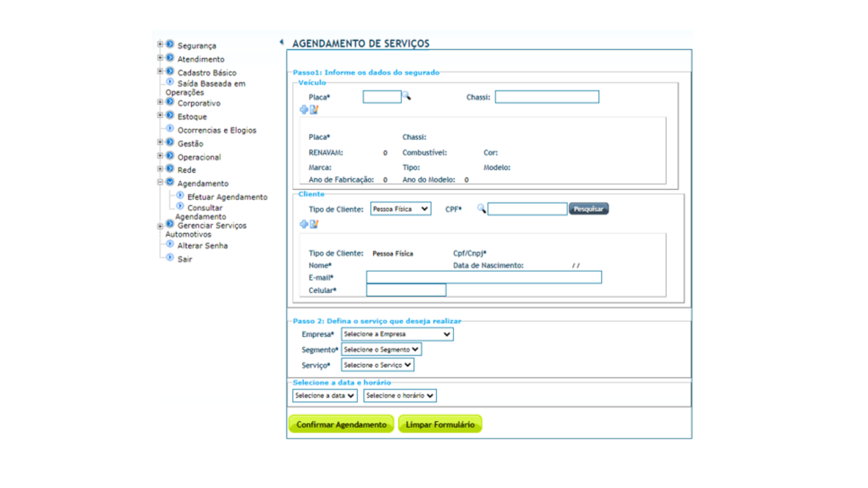This screenshot has height=488, width=868.
Task: Focus the CPF input field
Action: pyautogui.click(x=528, y=209)
